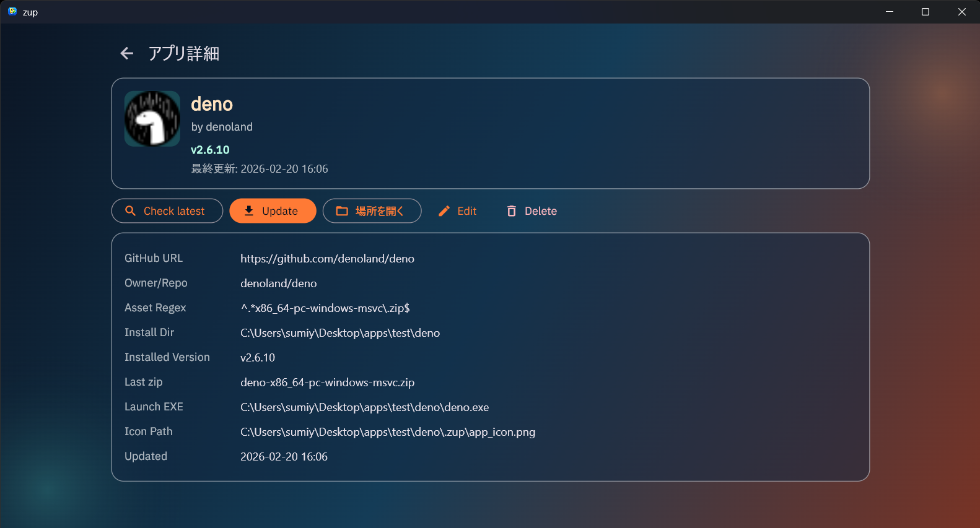The image size is (980, 528).
Task: Click the green v2.6.10 version label
Action: tap(210, 150)
